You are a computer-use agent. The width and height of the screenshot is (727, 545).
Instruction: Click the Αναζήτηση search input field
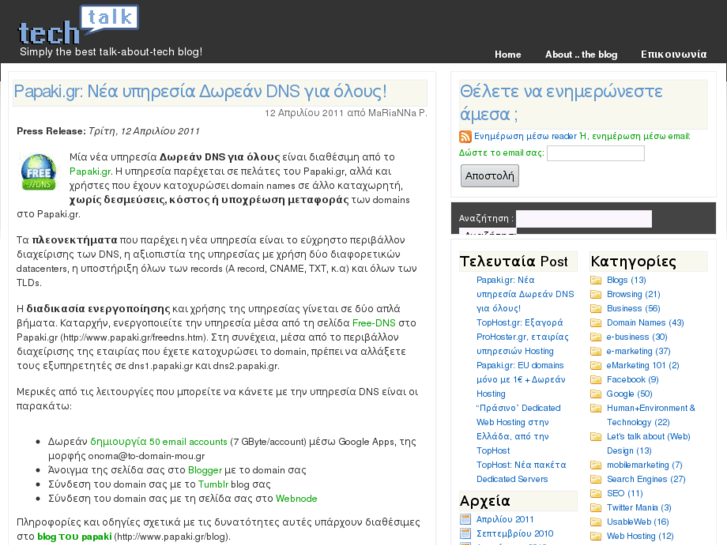pyautogui.click(x=584, y=219)
